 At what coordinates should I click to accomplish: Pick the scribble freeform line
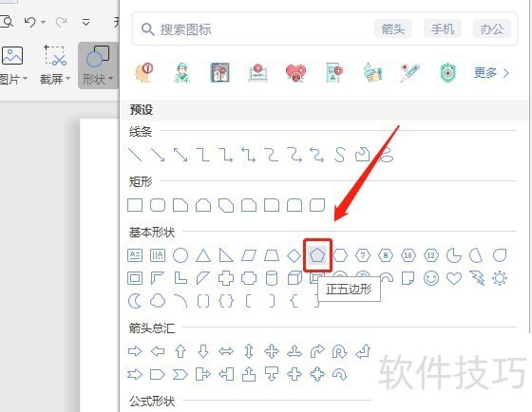click(x=386, y=155)
